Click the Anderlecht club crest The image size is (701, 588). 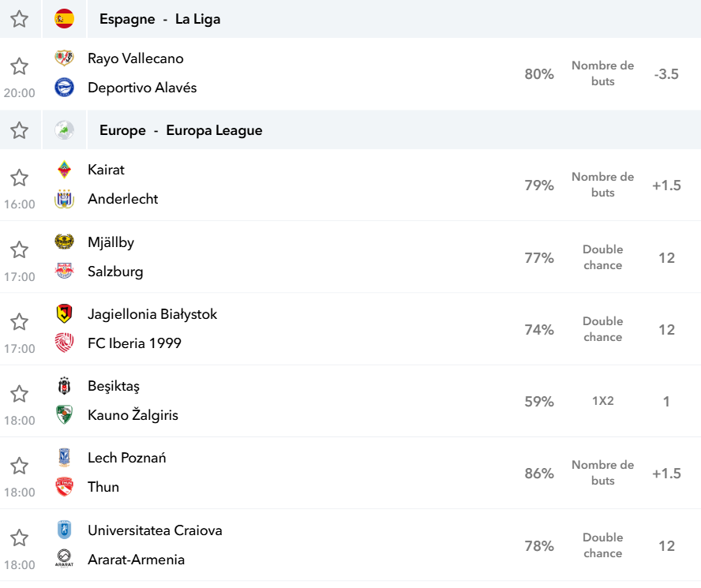pos(65,199)
